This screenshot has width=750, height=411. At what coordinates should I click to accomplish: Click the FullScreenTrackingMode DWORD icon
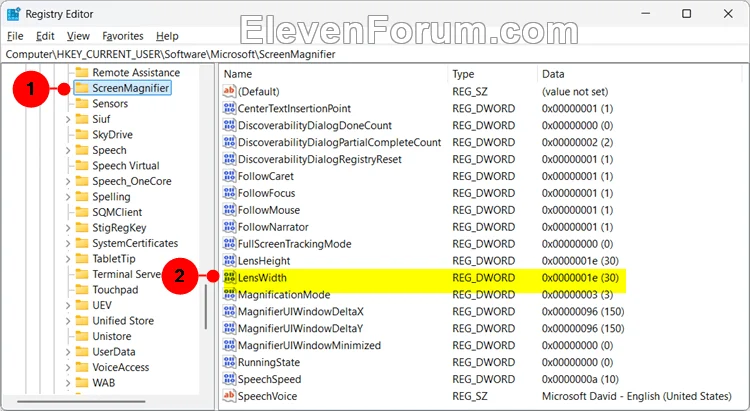230,244
